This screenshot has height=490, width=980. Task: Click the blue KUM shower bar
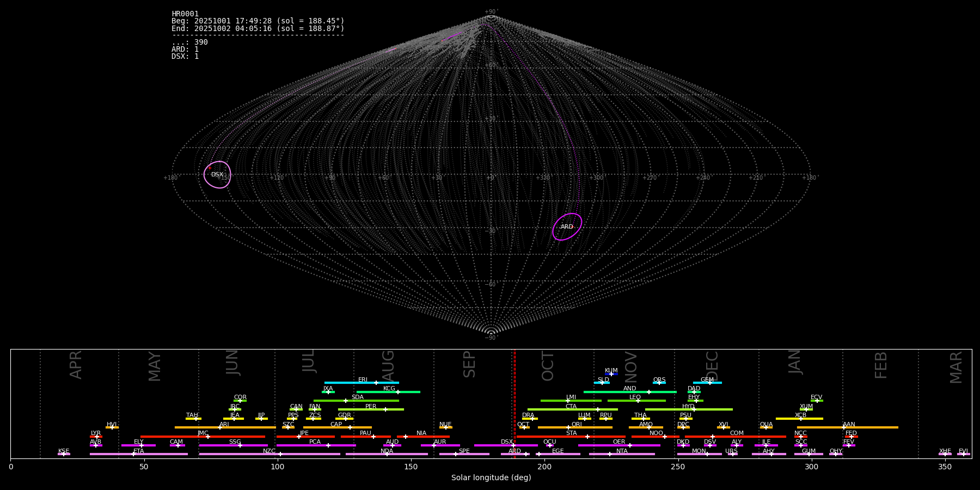[x=611, y=374]
